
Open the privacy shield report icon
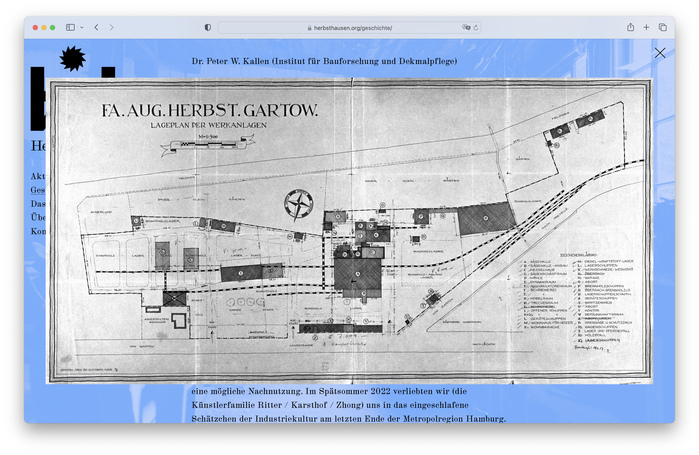click(208, 28)
